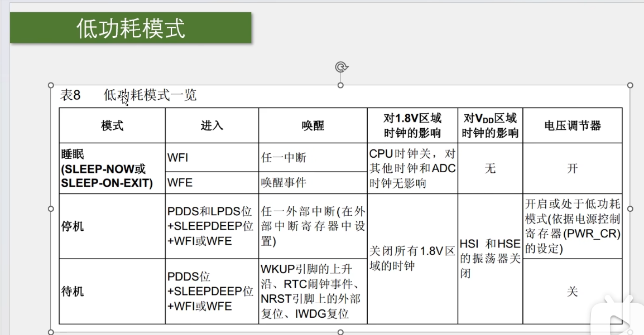Click the rotation handle above the table
This screenshot has width=644, height=335.
341,67
